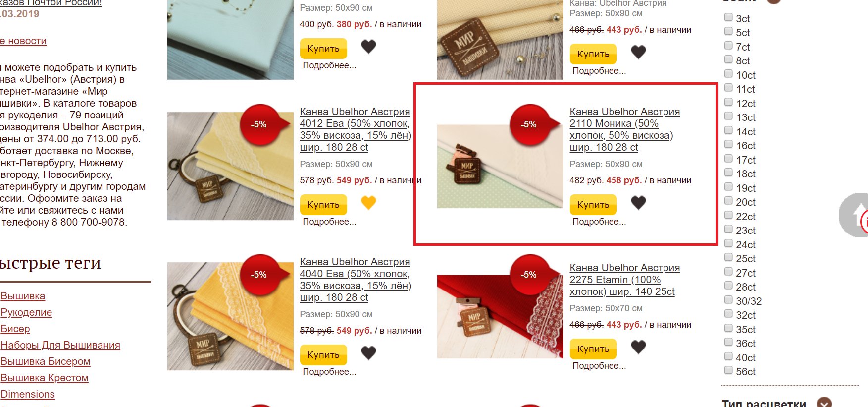
Task: Check the 28ct count filter
Action: click(x=728, y=286)
